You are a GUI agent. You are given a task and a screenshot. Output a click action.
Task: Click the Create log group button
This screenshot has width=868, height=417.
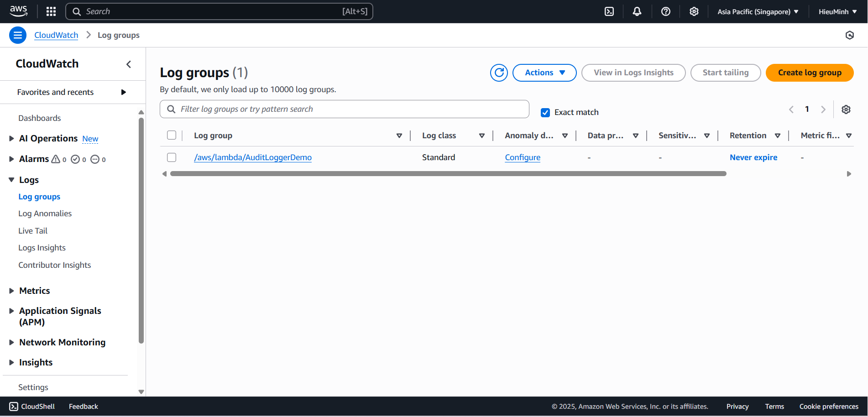tap(810, 73)
